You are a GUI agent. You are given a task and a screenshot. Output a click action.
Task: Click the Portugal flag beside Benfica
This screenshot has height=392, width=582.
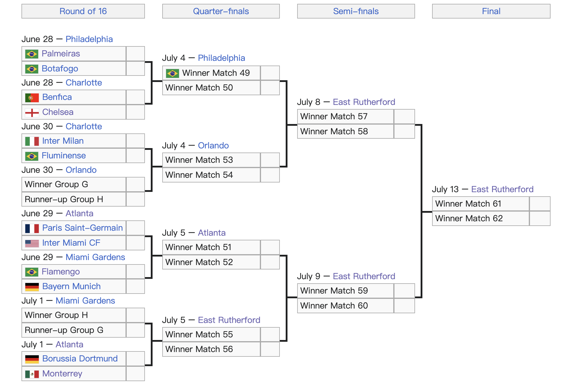(32, 98)
